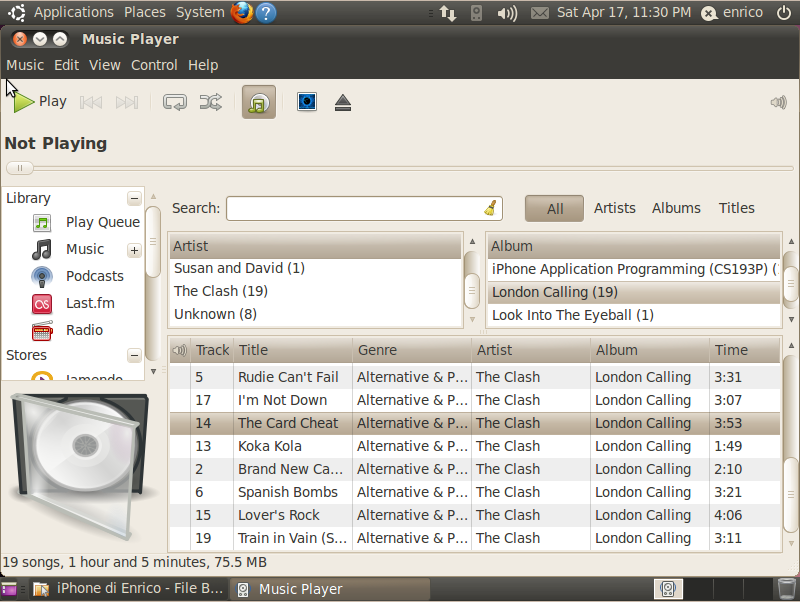800x602 pixels.
Task: Select the song The Card Cheat
Action: tap(475, 423)
